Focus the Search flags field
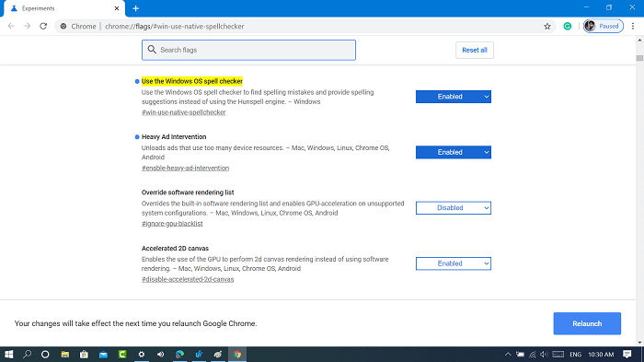Image resolution: width=644 pixels, height=362 pixels. (x=248, y=50)
